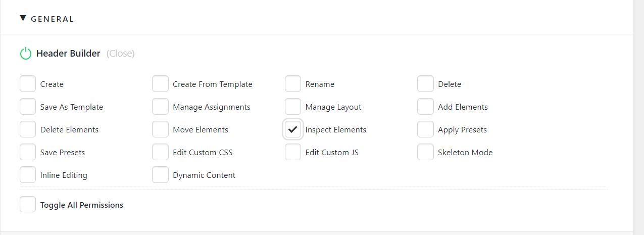The width and height of the screenshot is (644, 235).
Task: Check the Edit Custom CSS option
Action: coord(160,152)
